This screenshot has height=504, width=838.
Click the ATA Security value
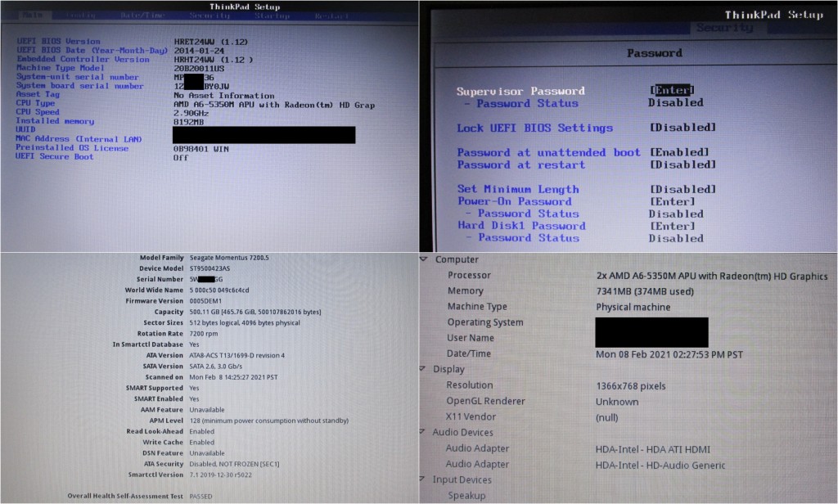pos(234,464)
